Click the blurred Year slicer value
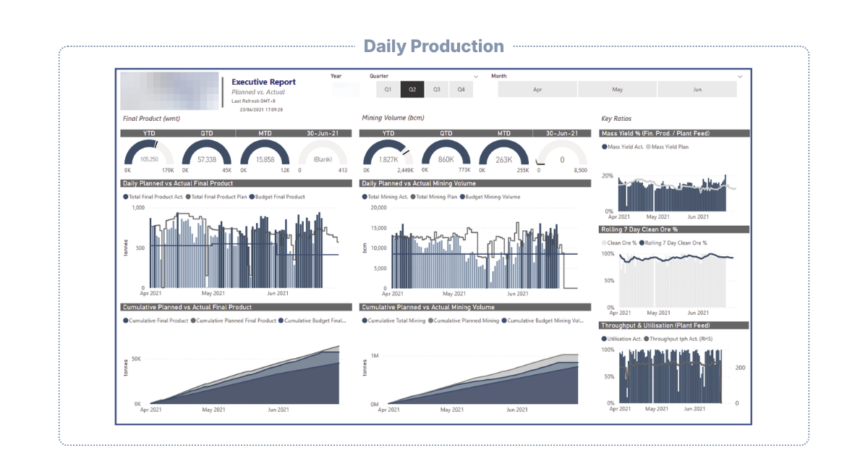The image size is (868, 456). 346,90
